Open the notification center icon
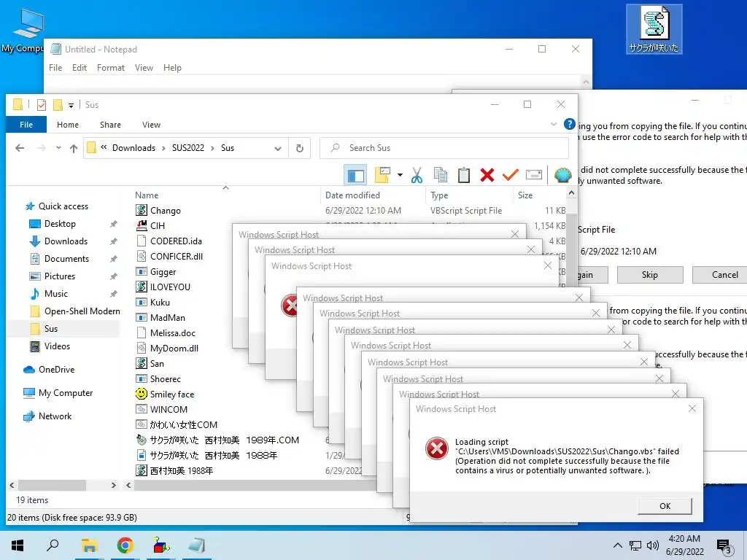747x560 pixels. pyautogui.click(x=724, y=546)
